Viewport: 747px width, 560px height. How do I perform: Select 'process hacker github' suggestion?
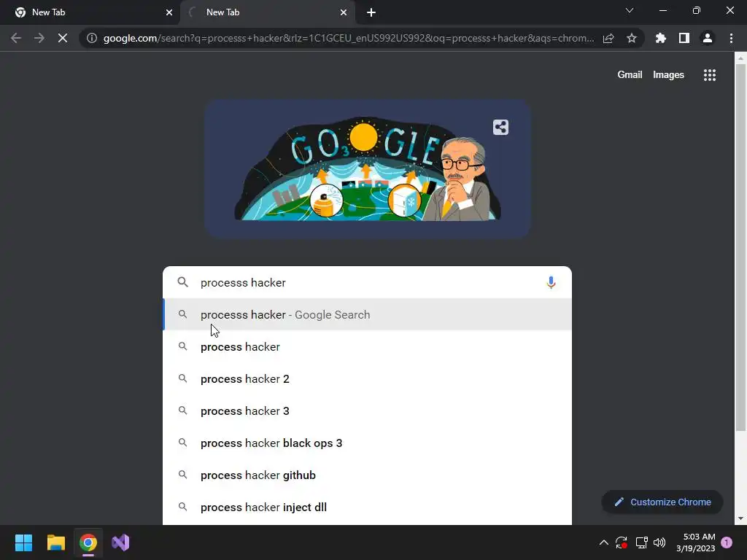point(368,475)
